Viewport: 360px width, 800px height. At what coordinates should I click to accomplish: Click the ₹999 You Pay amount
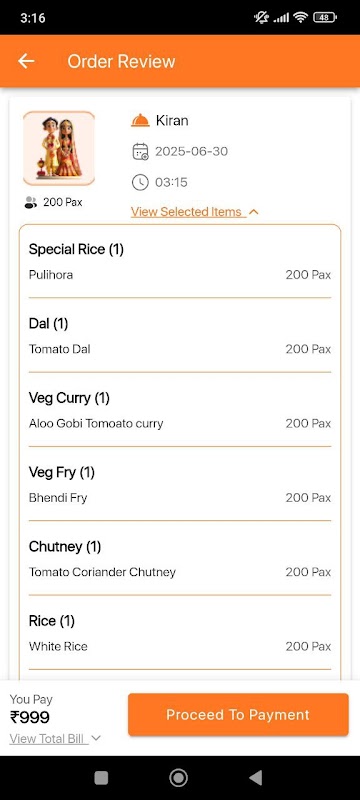point(30,717)
